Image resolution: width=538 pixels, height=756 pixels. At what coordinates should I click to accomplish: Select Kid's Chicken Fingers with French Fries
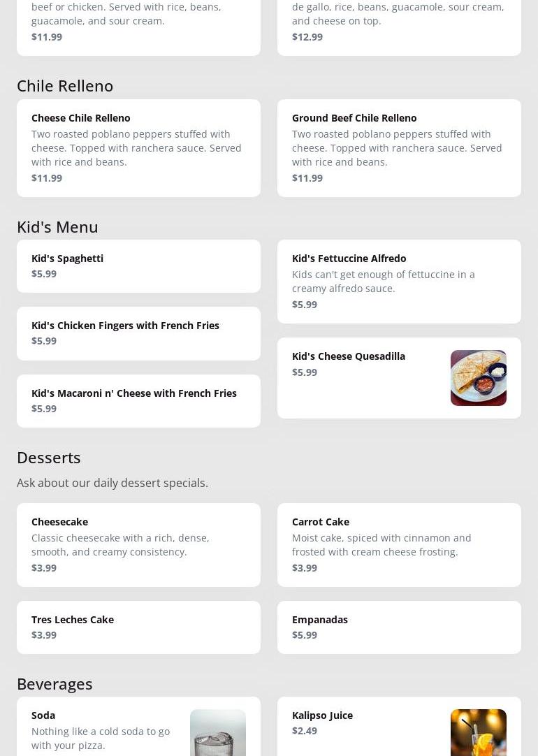pyautogui.click(x=138, y=333)
